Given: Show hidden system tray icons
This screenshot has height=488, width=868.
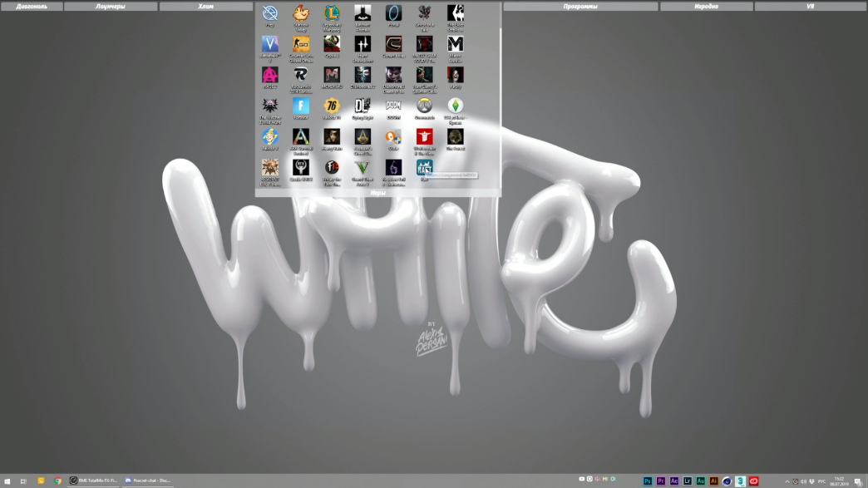Looking at the screenshot, I should click(x=787, y=481).
